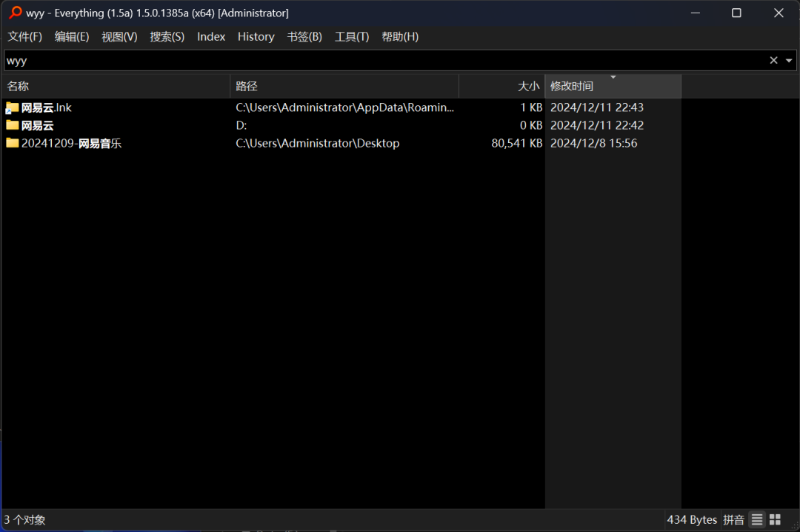Open the 文件(F) menu
Viewport: 800px width, 532px height.
coord(25,37)
